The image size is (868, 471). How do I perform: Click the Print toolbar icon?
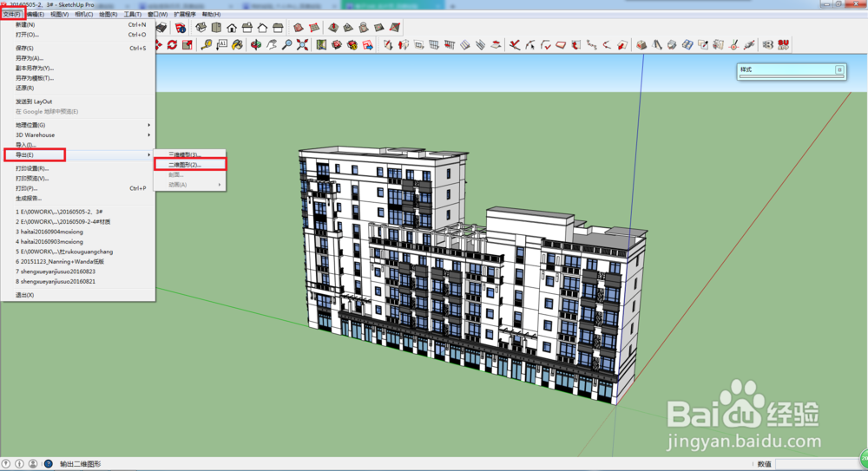coord(161,27)
